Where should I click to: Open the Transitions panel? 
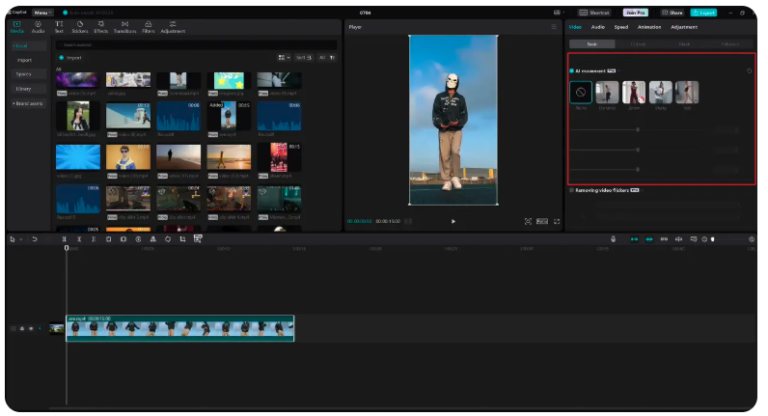[x=124, y=27]
